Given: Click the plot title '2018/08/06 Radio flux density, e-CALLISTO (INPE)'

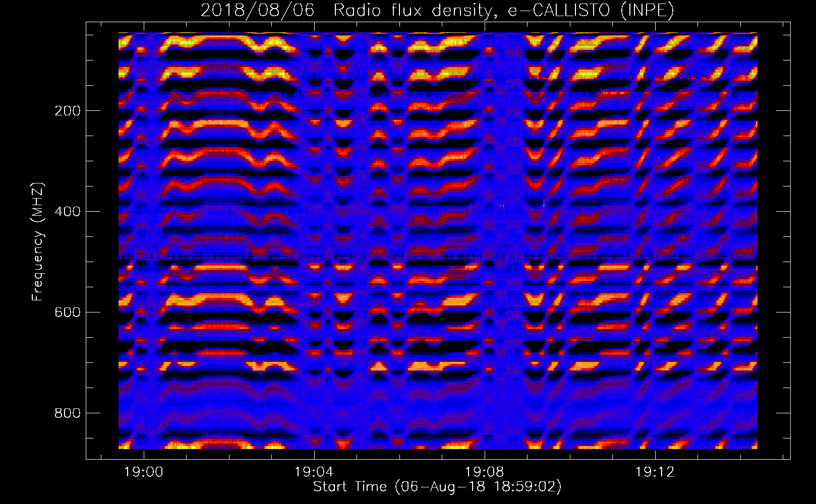Looking at the screenshot, I should click(x=437, y=11).
